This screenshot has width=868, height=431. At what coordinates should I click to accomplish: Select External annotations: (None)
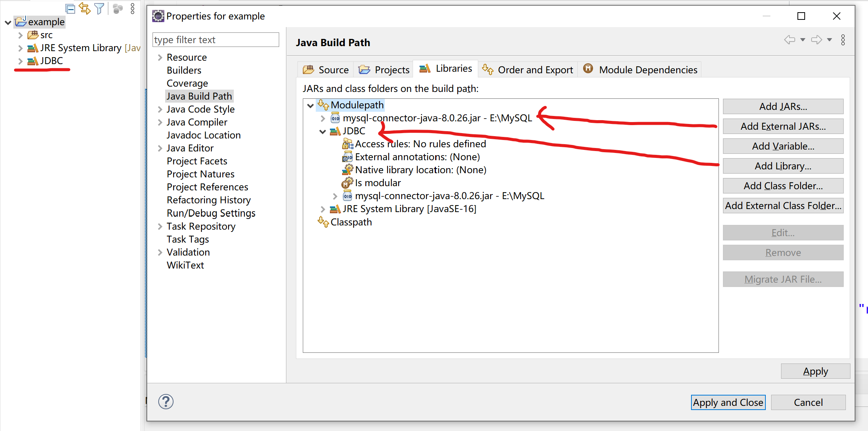point(417,156)
